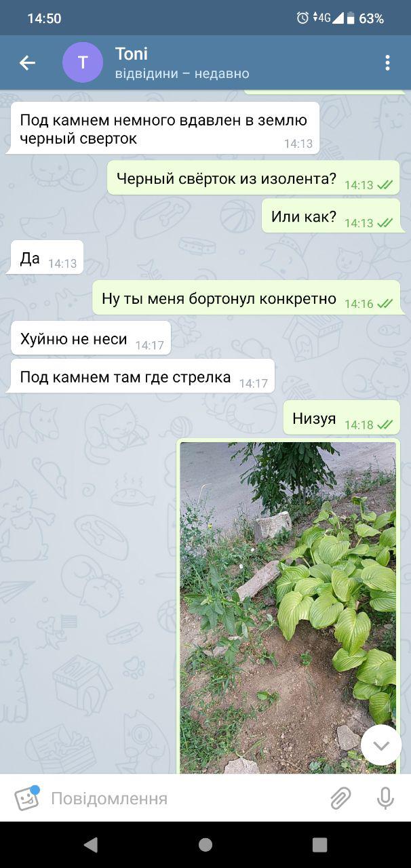Tap the Android back navigation button
Image resolution: width=411 pixels, height=868 pixels.
[x=90, y=844]
